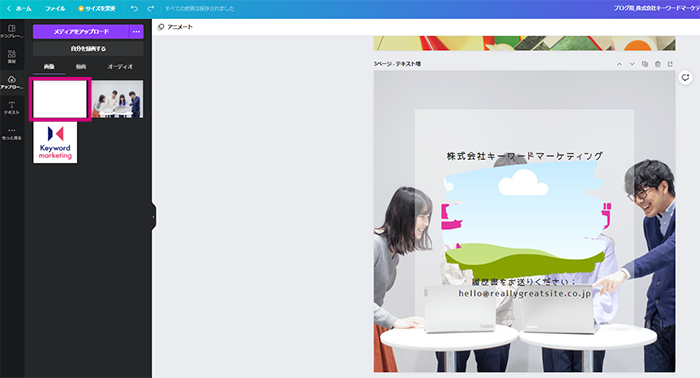This screenshot has height=378, width=700.
Task: Click the circular refresh icon beside the canvas
Action: 685,77
